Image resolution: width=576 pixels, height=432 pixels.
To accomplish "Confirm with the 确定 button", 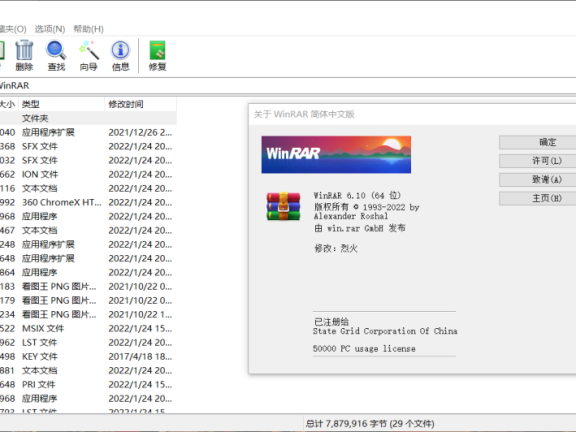I will click(x=537, y=142).
